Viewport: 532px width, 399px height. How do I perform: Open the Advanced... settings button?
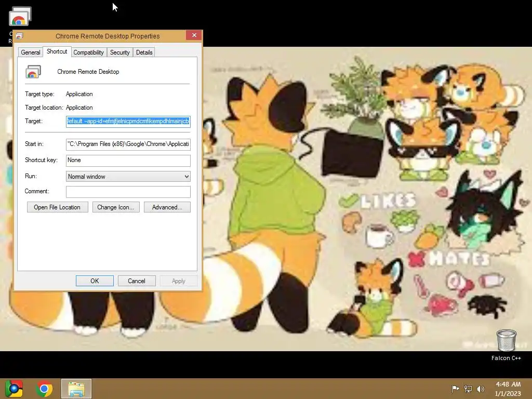[167, 207]
